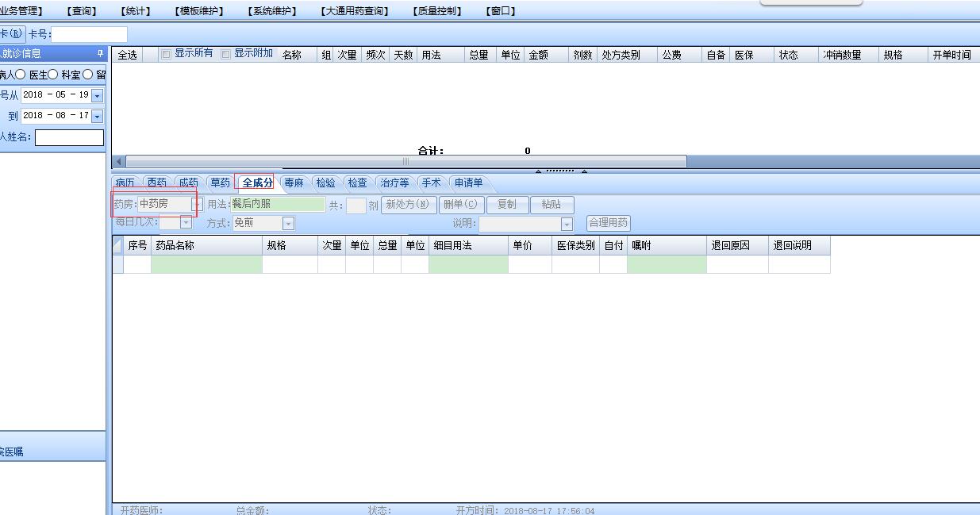Open the 大通用药查询 menu

tap(355, 11)
